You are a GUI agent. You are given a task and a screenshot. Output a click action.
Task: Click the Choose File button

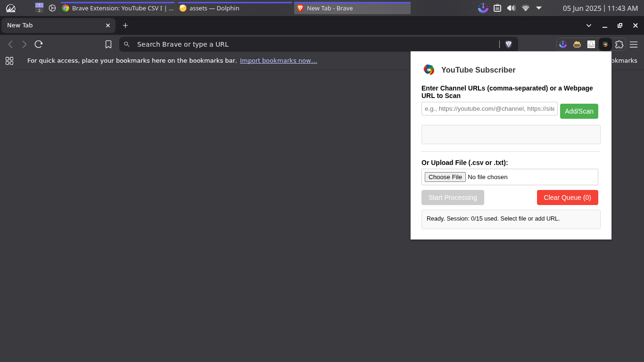tap(445, 177)
